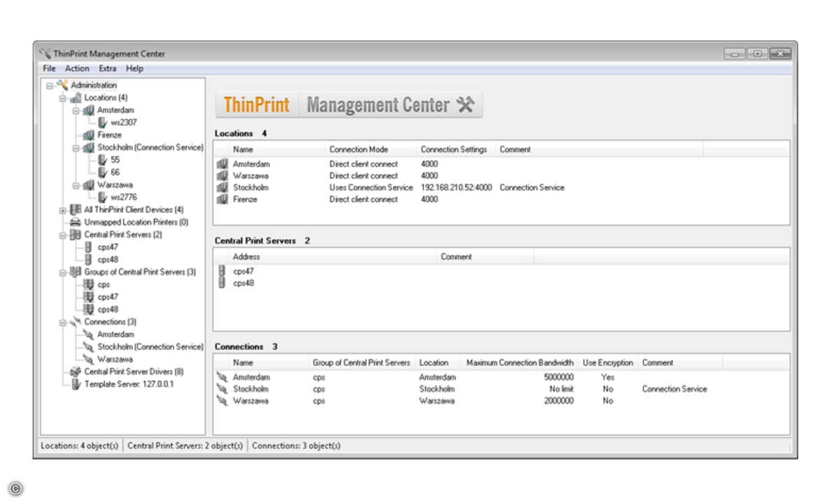Click the cps47 server icon under Central Print Servers
The width and height of the screenshot is (840, 504).
[88, 247]
